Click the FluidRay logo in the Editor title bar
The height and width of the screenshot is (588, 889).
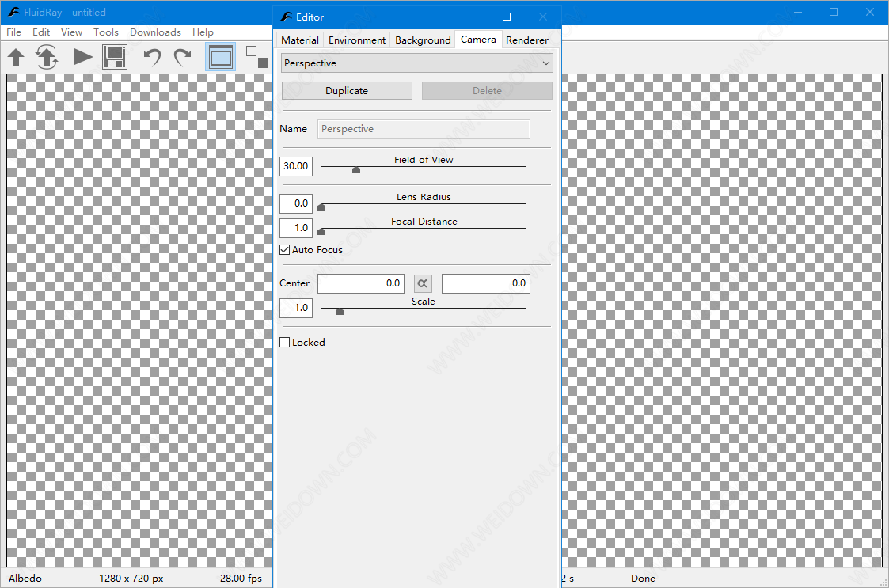[287, 17]
